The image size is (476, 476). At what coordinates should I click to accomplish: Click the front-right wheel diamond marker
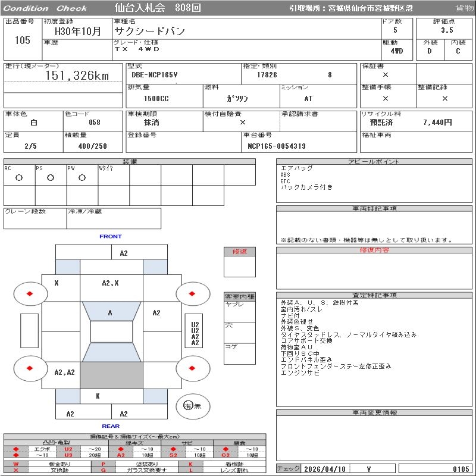pyautogui.click(x=193, y=294)
